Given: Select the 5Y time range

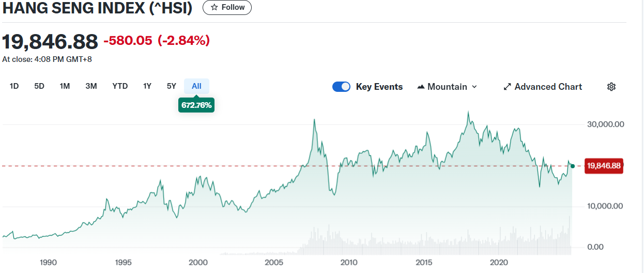Looking at the screenshot, I should (x=172, y=86).
